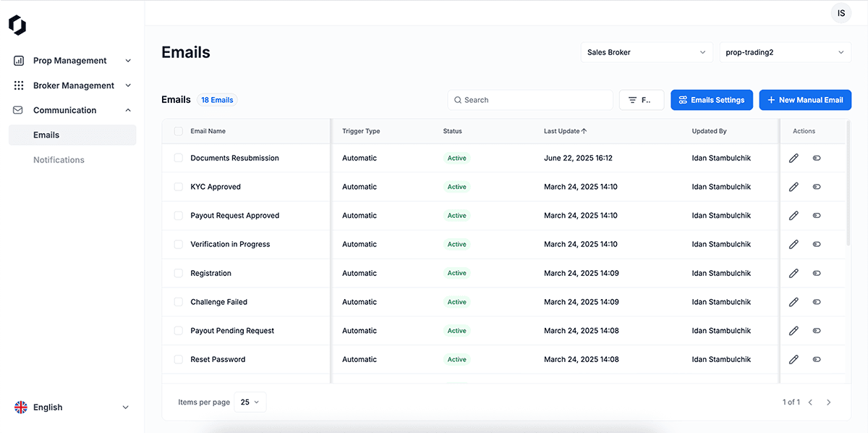Image resolution: width=868 pixels, height=433 pixels.
Task: Click the Search input field
Action: coord(535,100)
